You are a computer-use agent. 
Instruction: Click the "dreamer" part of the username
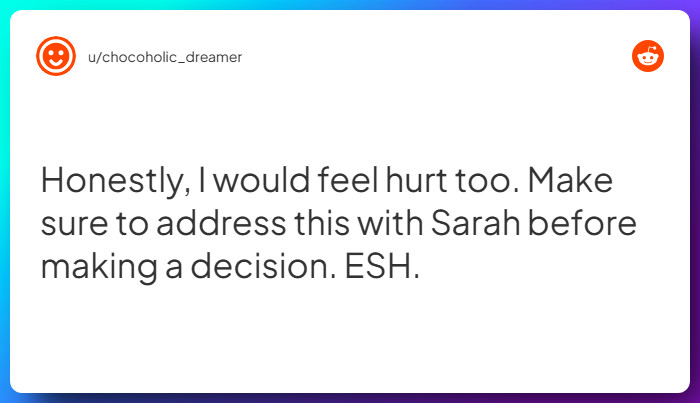tap(213, 57)
